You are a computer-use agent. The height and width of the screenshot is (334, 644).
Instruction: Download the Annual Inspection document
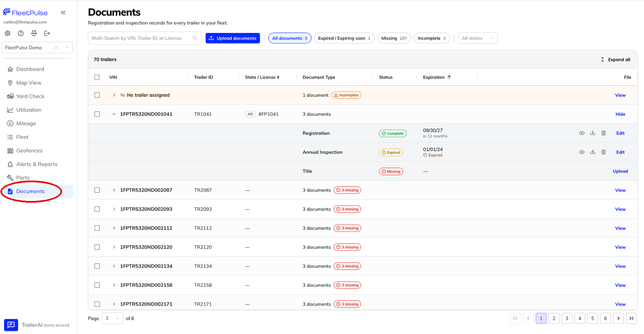pos(593,152)
